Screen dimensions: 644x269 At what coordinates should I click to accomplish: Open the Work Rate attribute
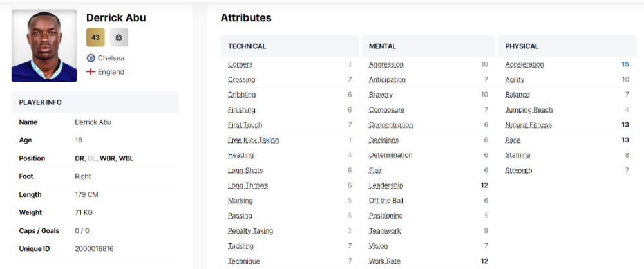coord(384,261)
